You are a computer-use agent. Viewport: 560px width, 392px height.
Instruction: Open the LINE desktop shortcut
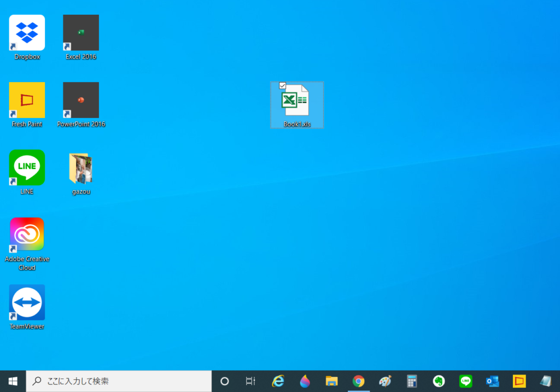click(26, 168)
